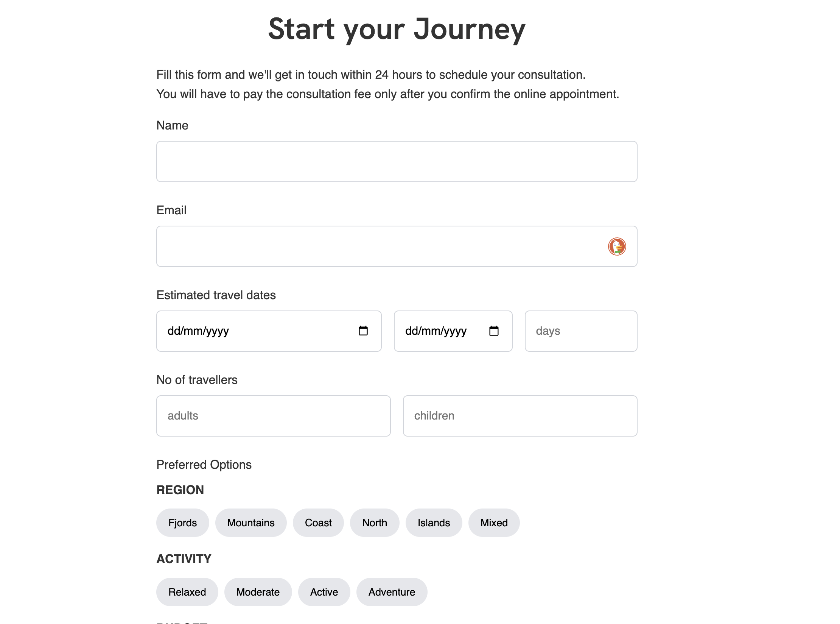Click the DuckDuckGo icon in Email field
Image resolution: width=840 pixels, height=624 pixels.
pyautogui.click(x=617, y=246)
